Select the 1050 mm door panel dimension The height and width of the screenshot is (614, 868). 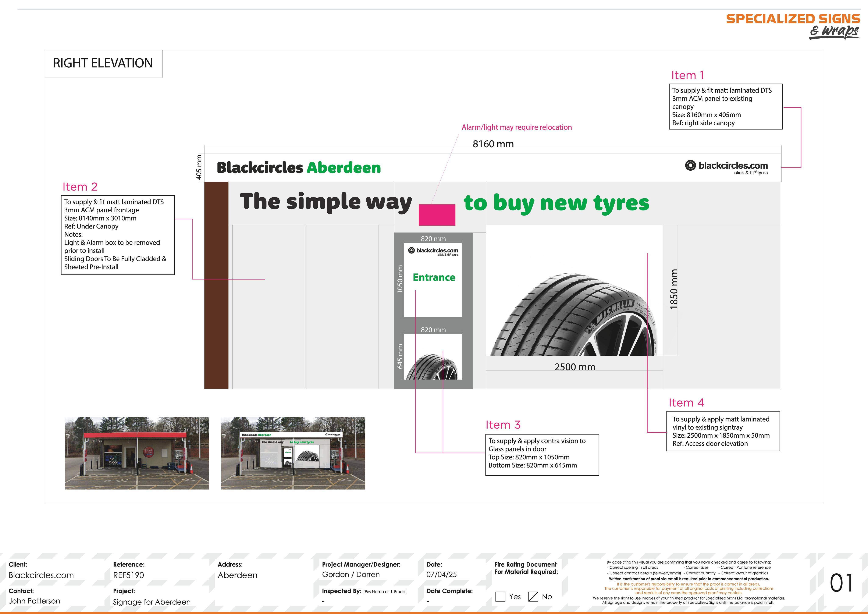point(400,279)
